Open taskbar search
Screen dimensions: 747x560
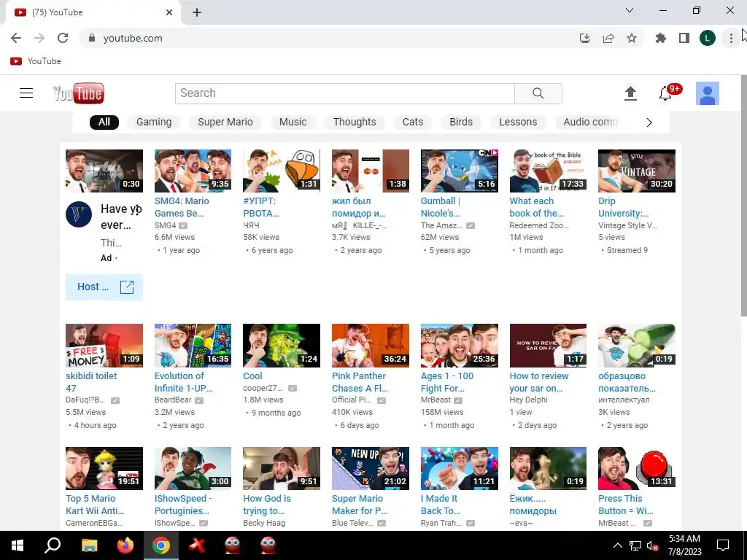click(x=53, y=545)
